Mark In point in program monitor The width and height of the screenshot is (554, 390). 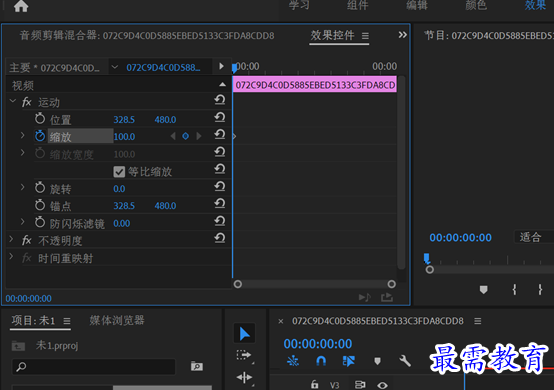click(514, 290)
